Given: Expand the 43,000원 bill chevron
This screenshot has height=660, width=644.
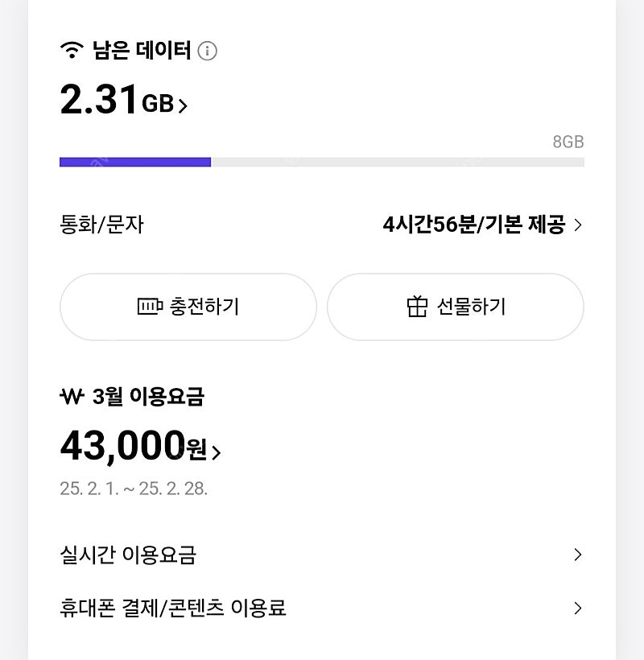Looking at the screenshot, I should pos(216,452).
